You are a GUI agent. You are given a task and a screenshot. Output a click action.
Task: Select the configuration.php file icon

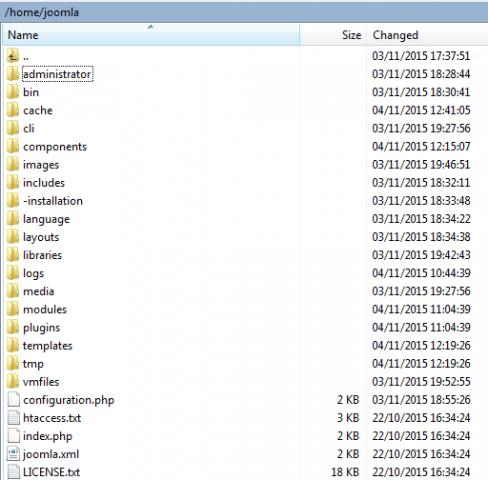13,399
